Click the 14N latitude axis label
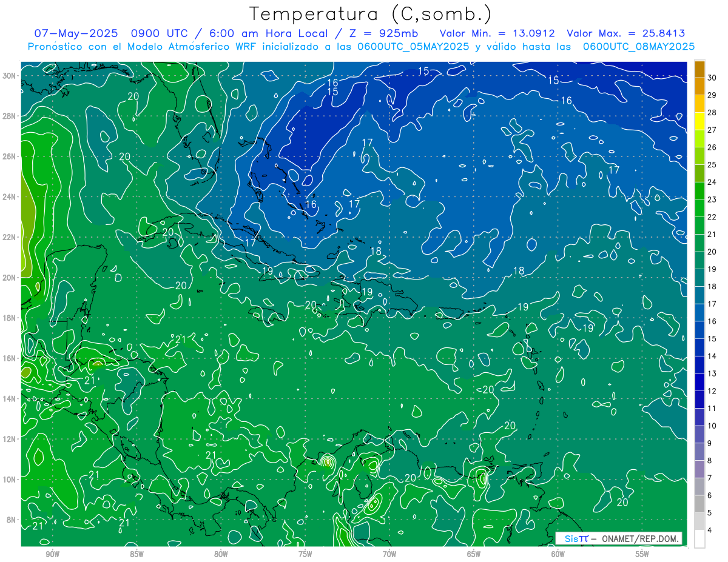Screen dimensions: 728x562 point(10,398)
